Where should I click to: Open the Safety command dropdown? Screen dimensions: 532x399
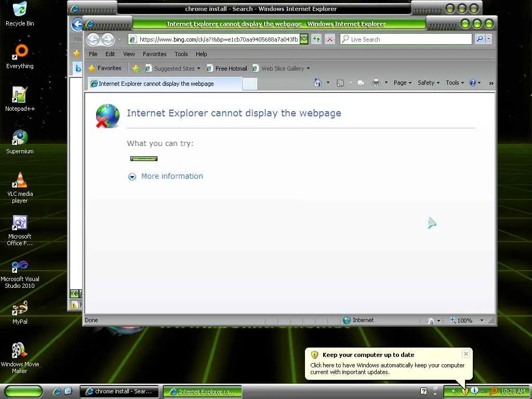tap(429, 83)
